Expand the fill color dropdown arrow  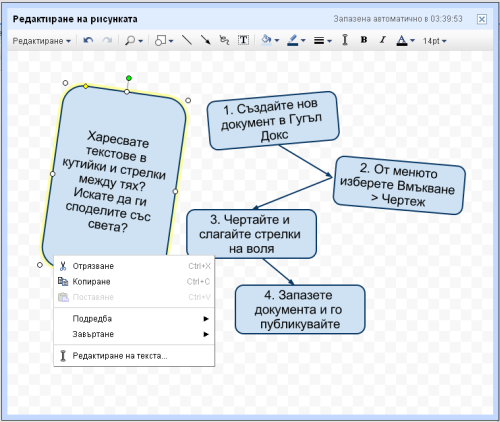[277, 41]
